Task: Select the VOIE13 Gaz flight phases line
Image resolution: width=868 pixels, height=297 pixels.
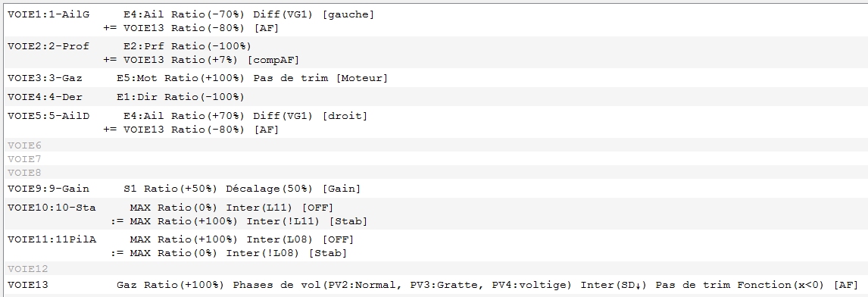Action: [x=433, y=285]
